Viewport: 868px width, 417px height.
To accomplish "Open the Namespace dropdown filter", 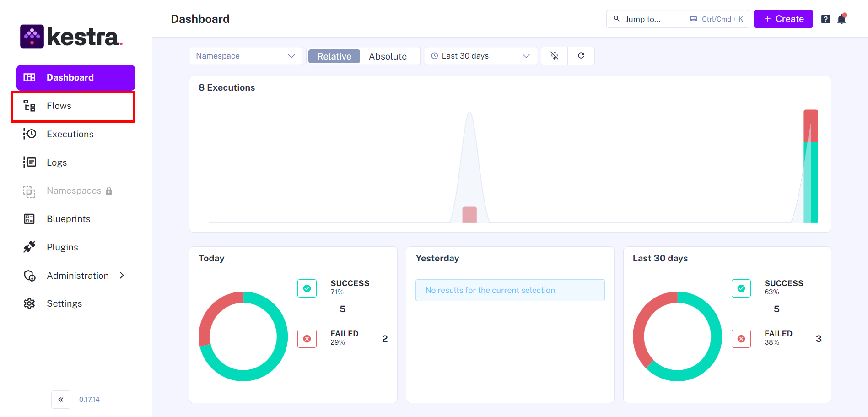I will click(246, 56).
